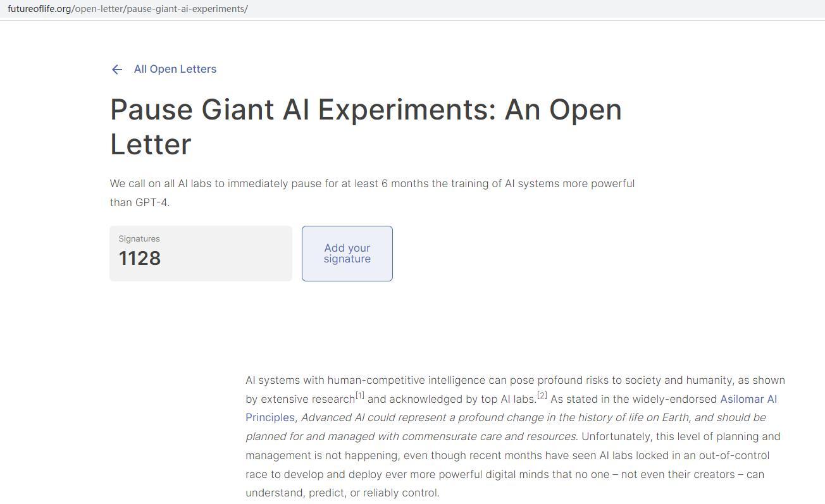Open footnote reference [1] after extensive research

(x=359, y=396)
